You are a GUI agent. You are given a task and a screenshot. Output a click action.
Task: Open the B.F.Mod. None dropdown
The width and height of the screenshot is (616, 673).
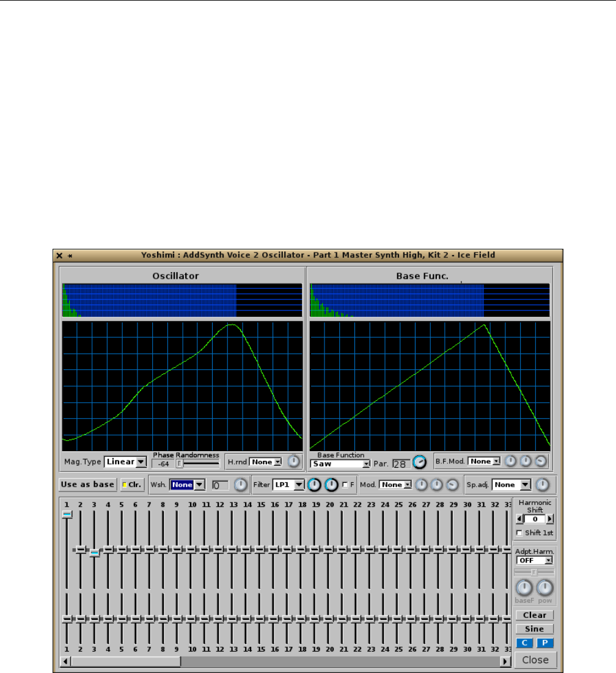484,461
